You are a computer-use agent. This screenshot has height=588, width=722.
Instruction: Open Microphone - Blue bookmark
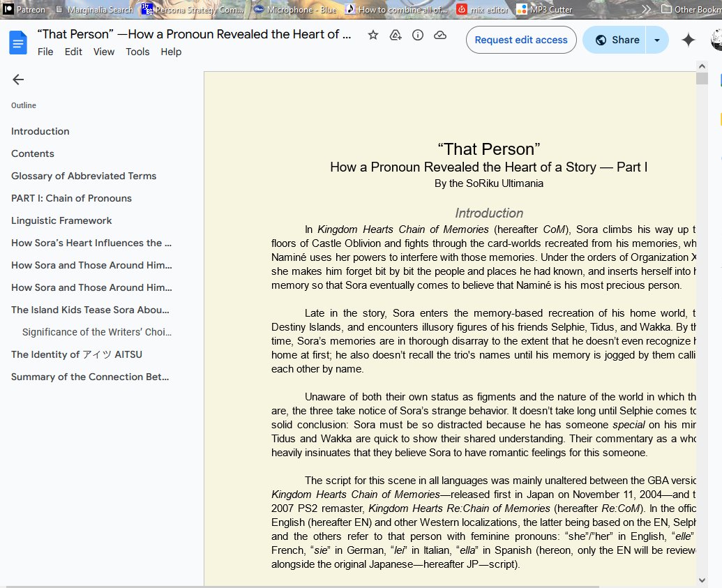(x=296, y=9)
